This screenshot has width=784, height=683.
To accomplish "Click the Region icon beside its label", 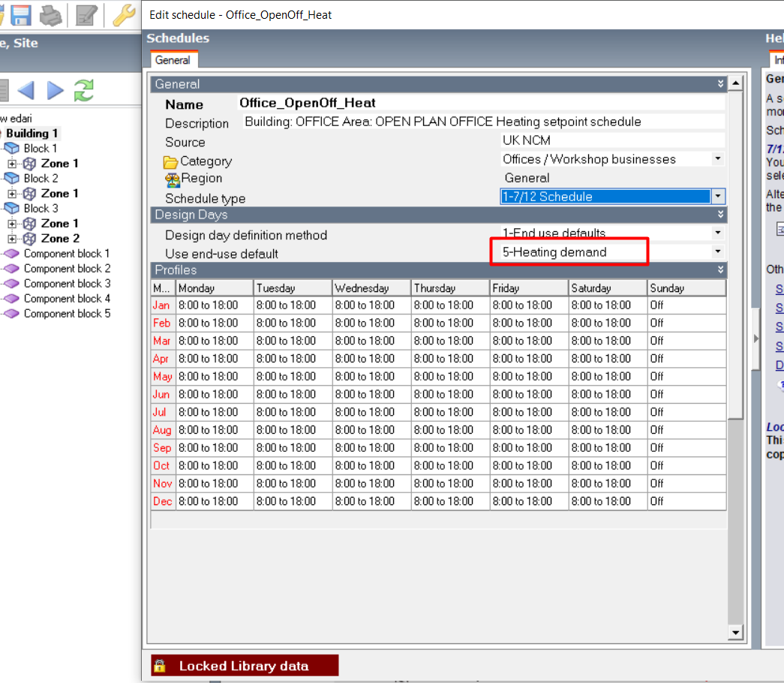I will click(173, 179).
